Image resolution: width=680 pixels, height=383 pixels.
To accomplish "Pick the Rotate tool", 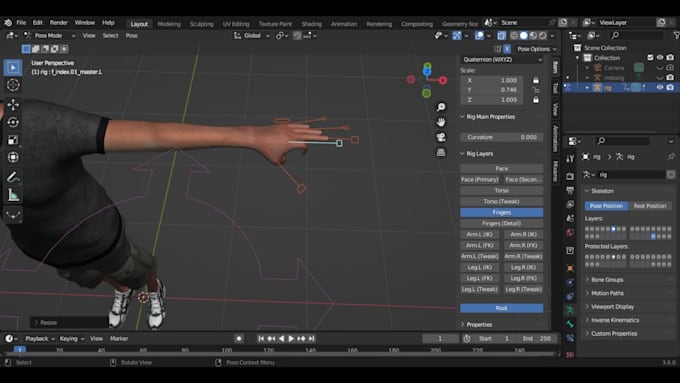I will [13, 122].
